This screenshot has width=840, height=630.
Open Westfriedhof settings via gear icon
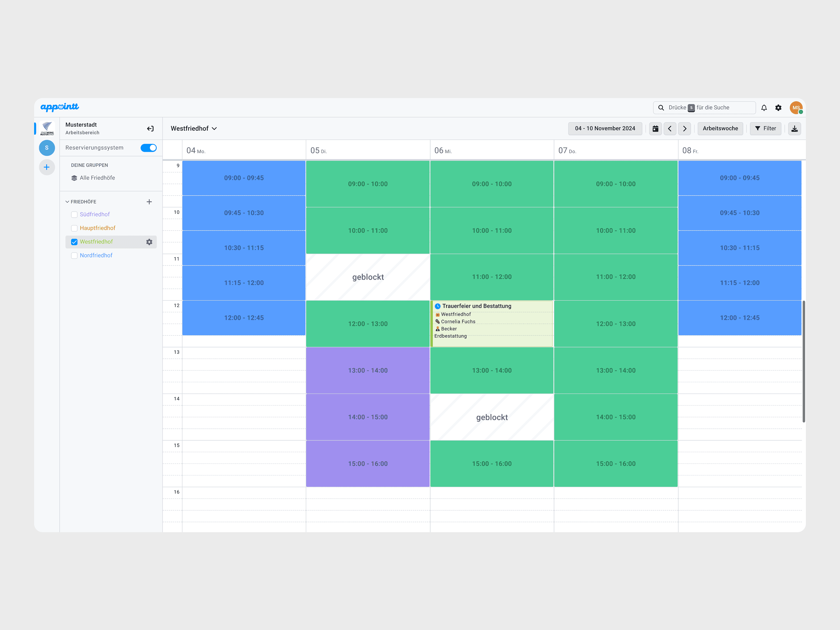click(149, 241)
